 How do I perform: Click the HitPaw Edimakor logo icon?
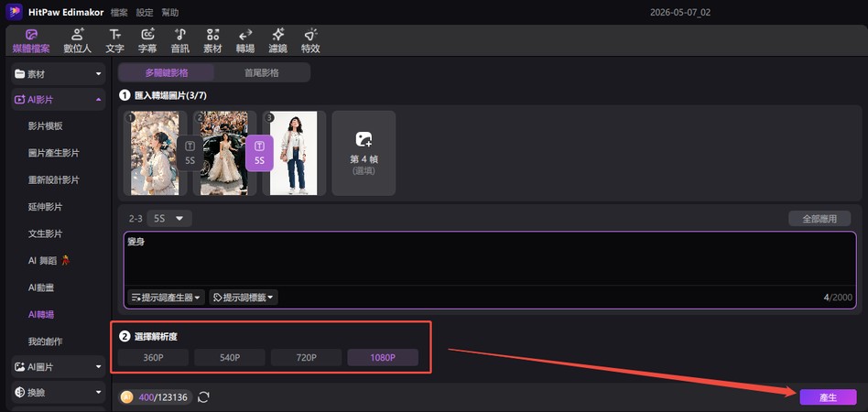pyautogui.click(x=14, y=12)
